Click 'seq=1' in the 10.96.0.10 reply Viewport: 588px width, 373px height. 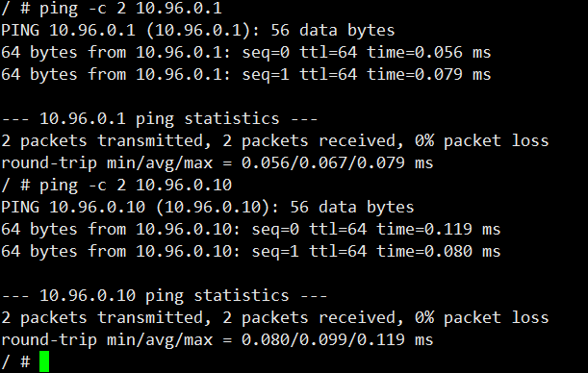coord(275,252)
